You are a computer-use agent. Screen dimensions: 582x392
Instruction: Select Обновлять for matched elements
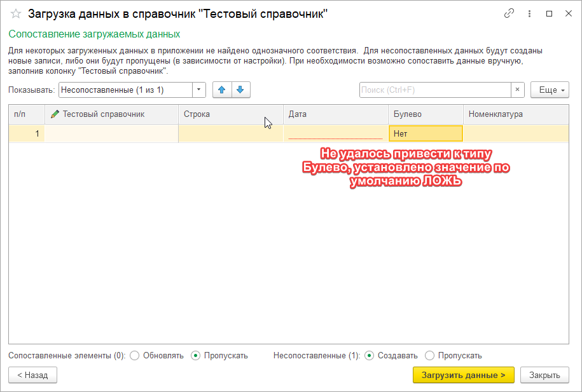134,356
